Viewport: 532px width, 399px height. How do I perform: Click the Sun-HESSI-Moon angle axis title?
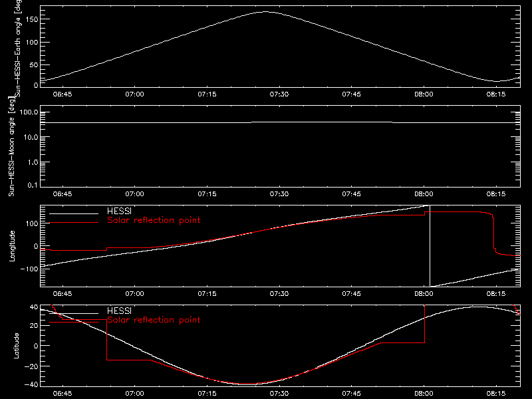point(11,146)
